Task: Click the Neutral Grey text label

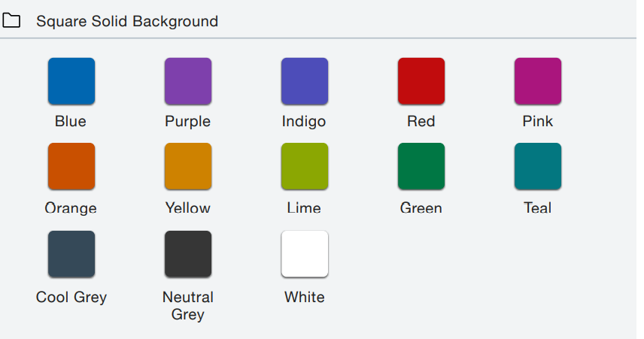Action: 188,306
